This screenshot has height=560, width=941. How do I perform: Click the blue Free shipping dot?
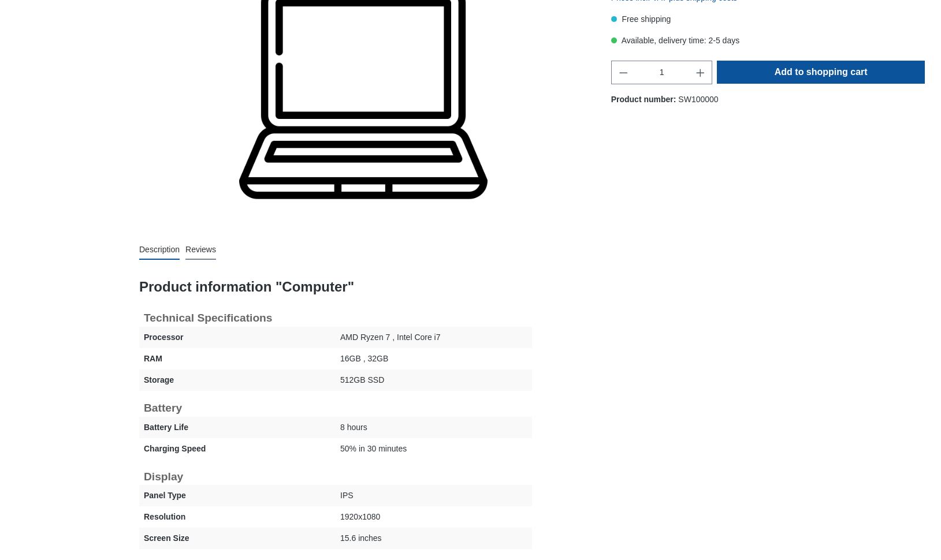(613, 19)
